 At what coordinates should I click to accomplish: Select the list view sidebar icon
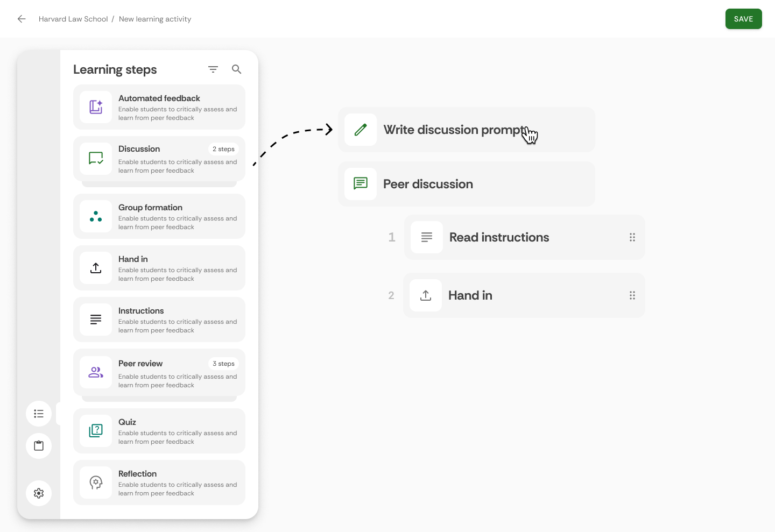coord(39,414)
